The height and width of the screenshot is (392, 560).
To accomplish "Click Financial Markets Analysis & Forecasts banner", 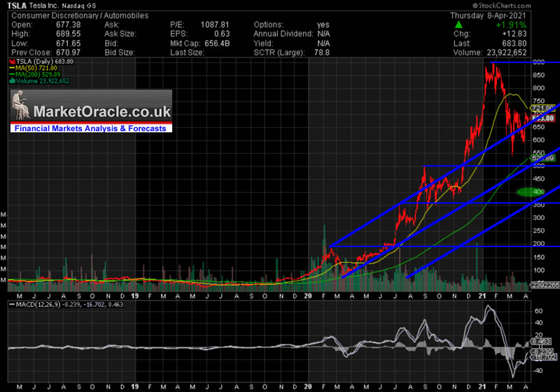I will click(x=91, y=128).
